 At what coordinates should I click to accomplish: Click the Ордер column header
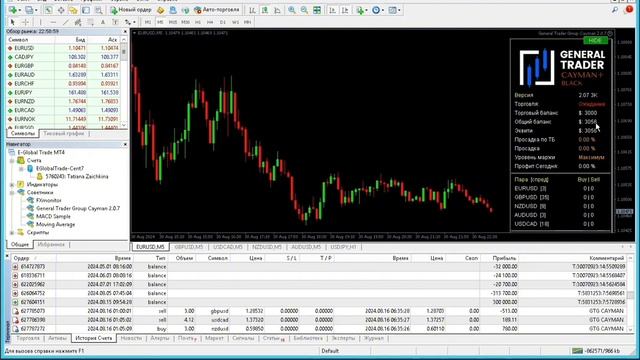pyautogui.click(x=33, y=258)
